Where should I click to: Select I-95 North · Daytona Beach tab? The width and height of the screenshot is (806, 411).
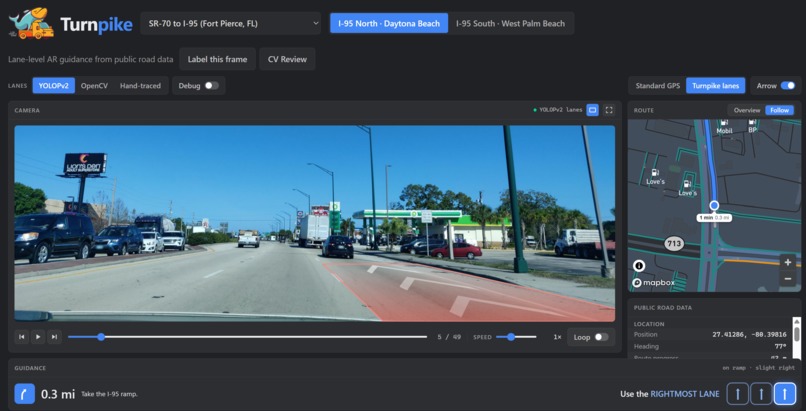[389, 24]
